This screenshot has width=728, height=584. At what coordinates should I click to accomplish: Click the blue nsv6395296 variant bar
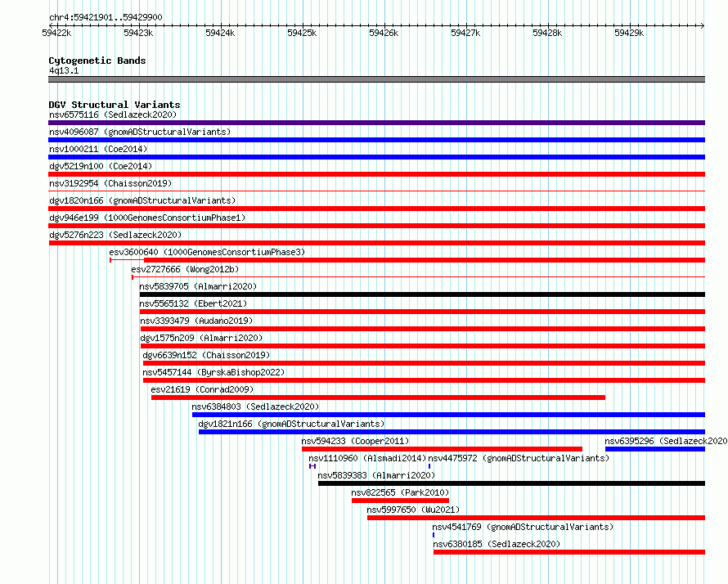click(x=655, y=449)
